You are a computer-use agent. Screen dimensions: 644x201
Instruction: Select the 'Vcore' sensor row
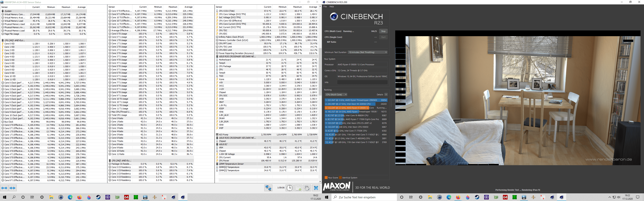pos(267,79)
